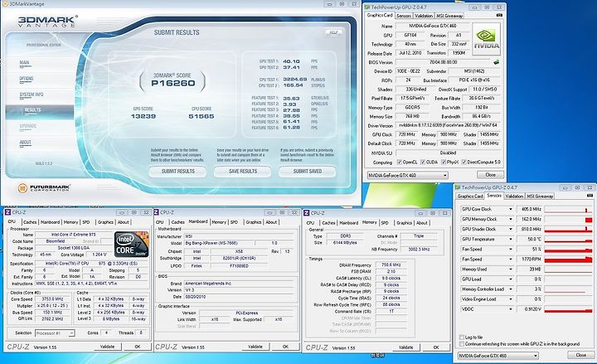
Task: Click the camera icon in GPU-Z Sensors window
Action: (590, 196)
